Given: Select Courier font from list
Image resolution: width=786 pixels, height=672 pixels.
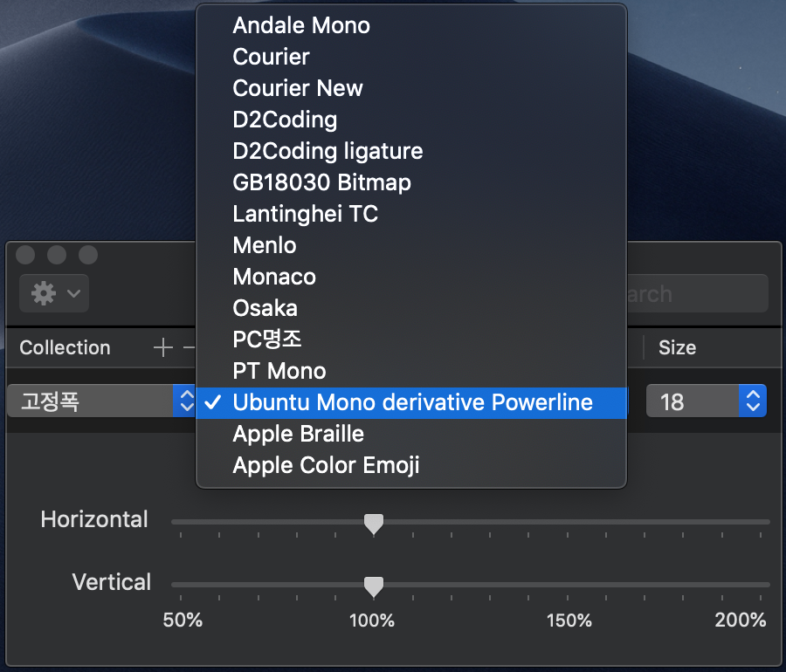Looking at the screenshot, I should click(411, 57).
